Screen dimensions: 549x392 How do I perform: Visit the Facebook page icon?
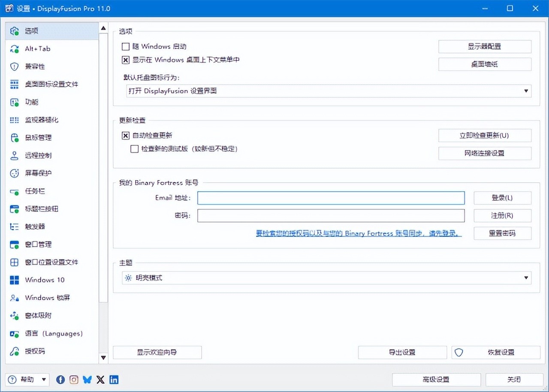coord(60,380)
